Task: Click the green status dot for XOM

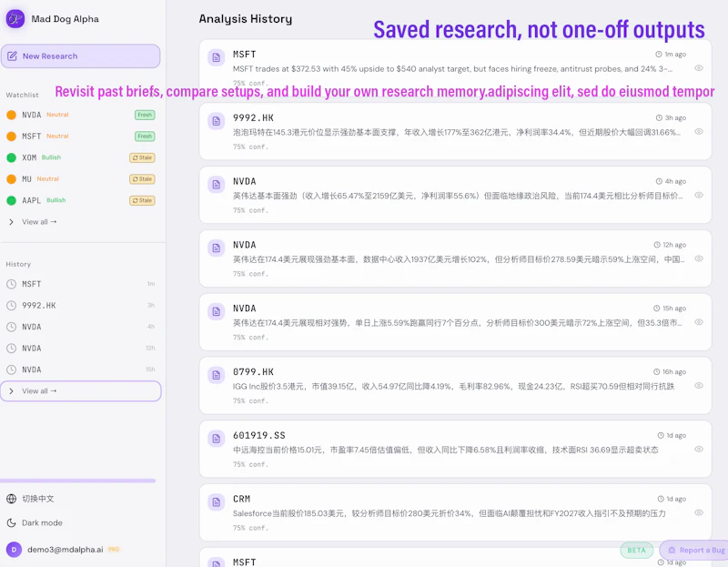Action: click(x=12, y=157)
